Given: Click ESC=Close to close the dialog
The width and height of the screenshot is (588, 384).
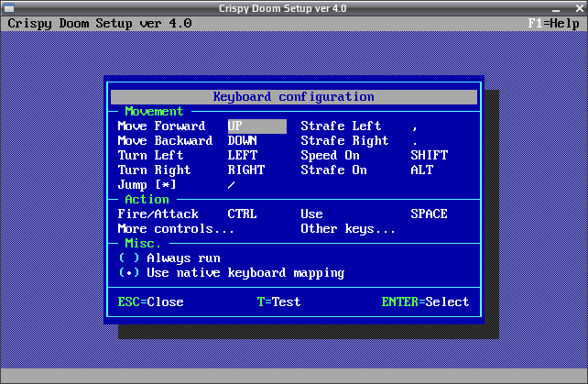Looking at the screenshot, I should click(x=151, y=302).
